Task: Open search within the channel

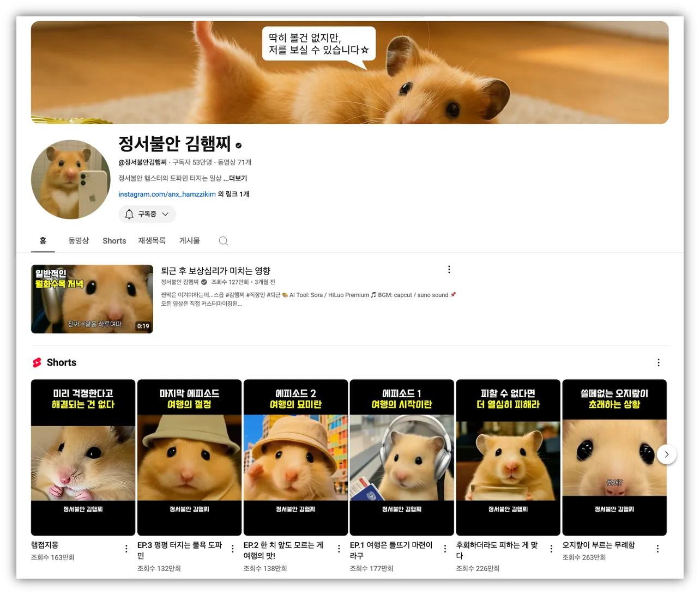Action: (223, 240)
